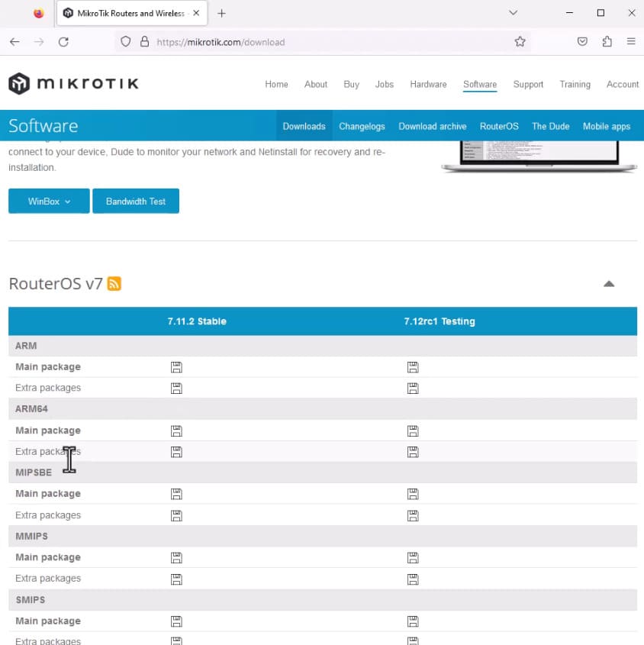The height and width of the screenshot is (645, 644).
Task: Open a new browser tab
Action: tap(221, 13)
